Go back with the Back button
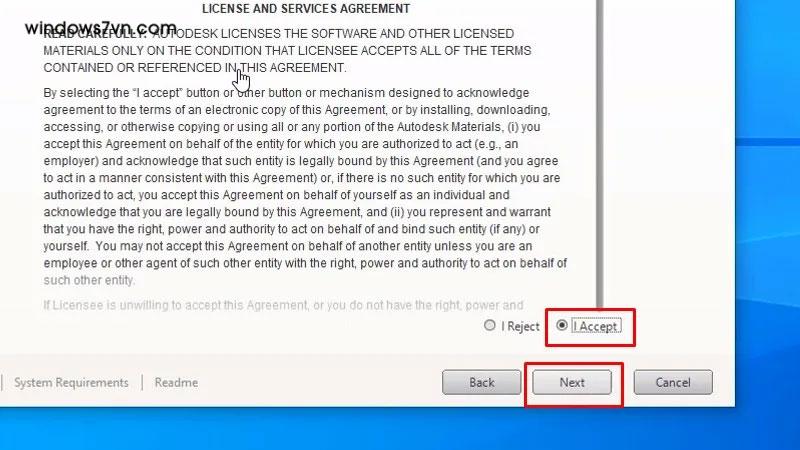 pos(482,382)
